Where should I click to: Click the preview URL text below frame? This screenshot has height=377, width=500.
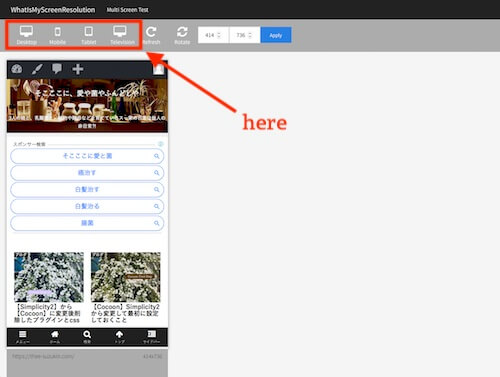point(43,356)
